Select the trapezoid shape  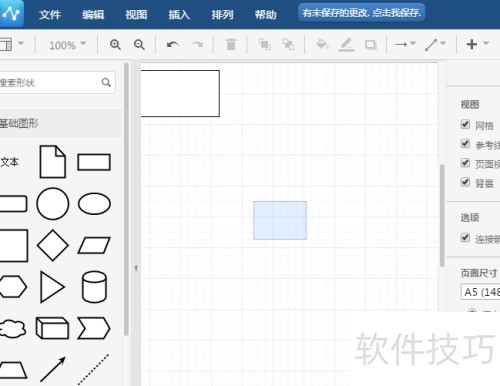point(13,370)
